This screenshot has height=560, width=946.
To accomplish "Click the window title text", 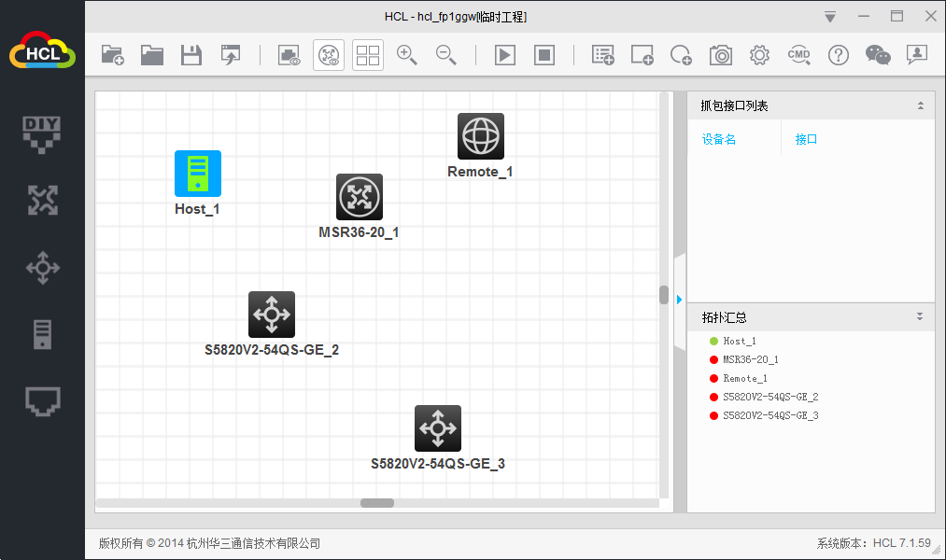I will click(456, 17).
